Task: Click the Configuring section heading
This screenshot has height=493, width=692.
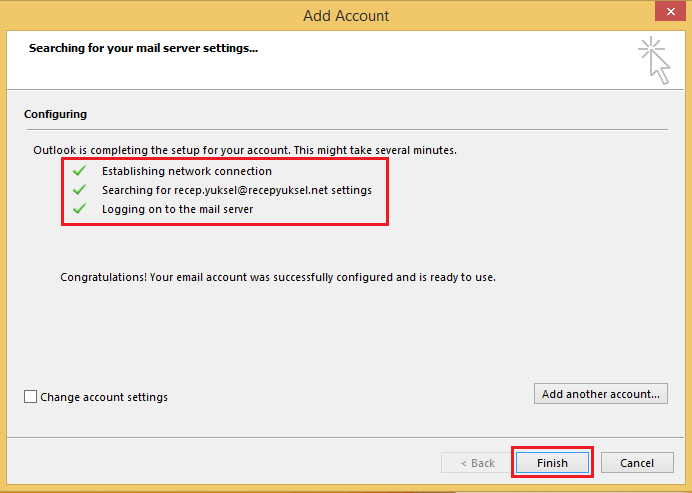Action: point(55,114)
